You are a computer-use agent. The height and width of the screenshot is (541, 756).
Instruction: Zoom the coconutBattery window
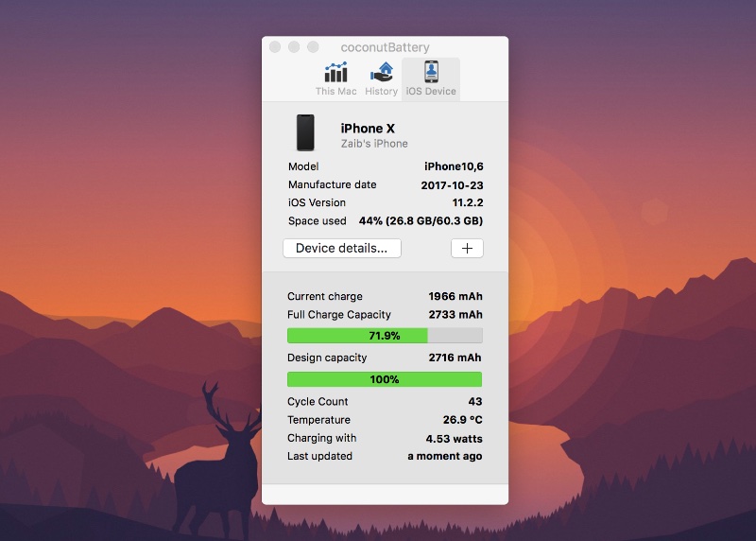pyautogui.click(x=313, y=46)
